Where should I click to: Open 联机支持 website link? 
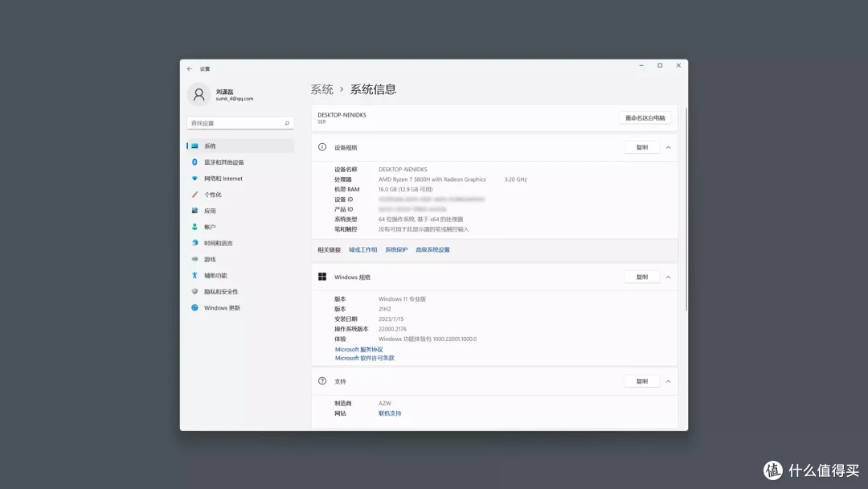(390, 413)
